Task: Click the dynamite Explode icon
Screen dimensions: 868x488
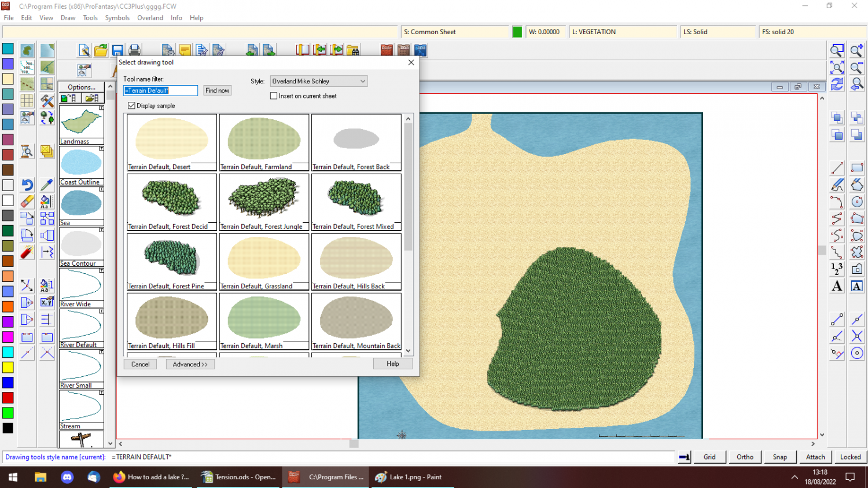Action: pyautogui.click(x=27, y=252)
